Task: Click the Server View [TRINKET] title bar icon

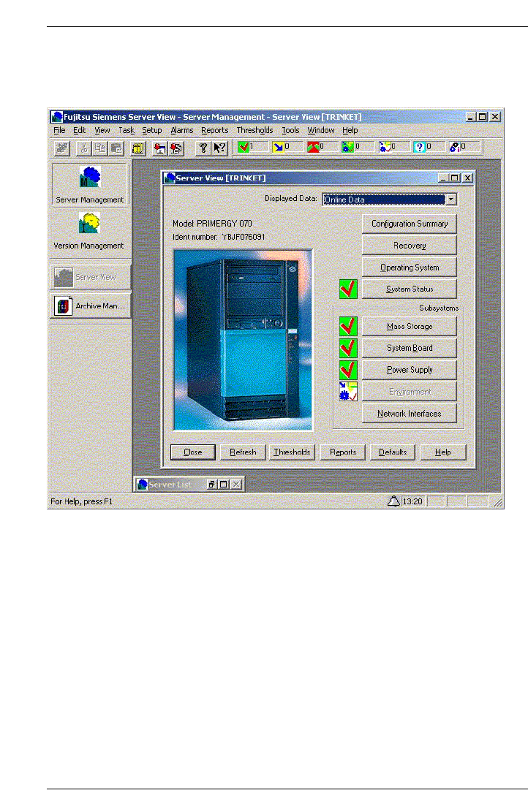Action: pyautogui.click(x=170, y=178)
